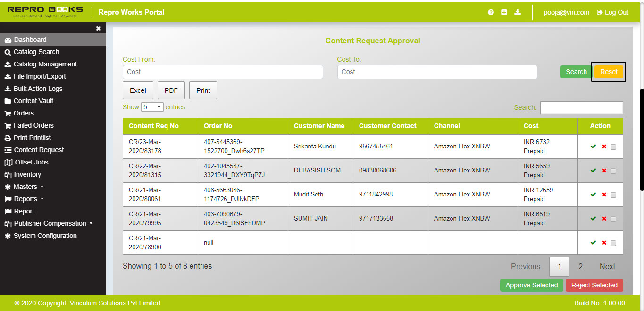
Task: Click the add (+) icon in top navigation
Action: click(x=504, y=12)
